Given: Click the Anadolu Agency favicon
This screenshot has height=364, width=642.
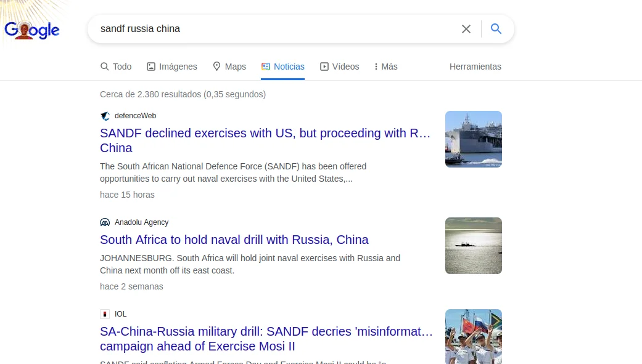Looking at the screenshot, I should click(x=105, y=222).
